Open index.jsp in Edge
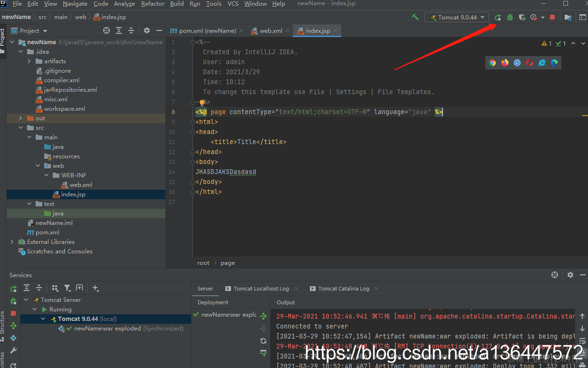588x368 pixels. click(554, 63)
